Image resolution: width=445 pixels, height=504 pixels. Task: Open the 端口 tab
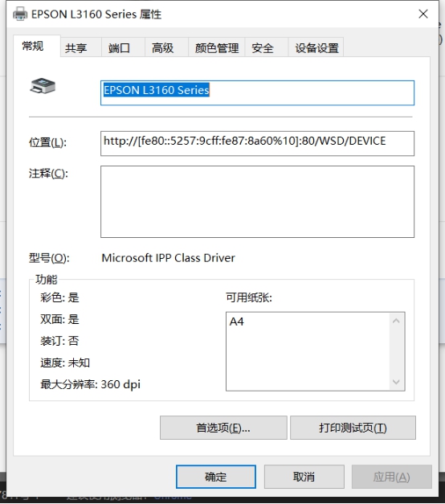[119, 48]
